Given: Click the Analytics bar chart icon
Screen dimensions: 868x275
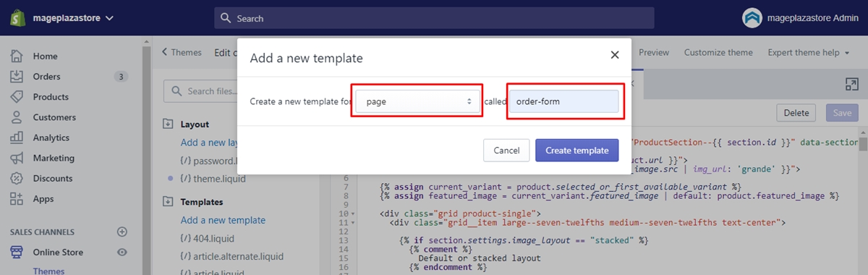Looking at the screenshot, I should coord(17,137).
